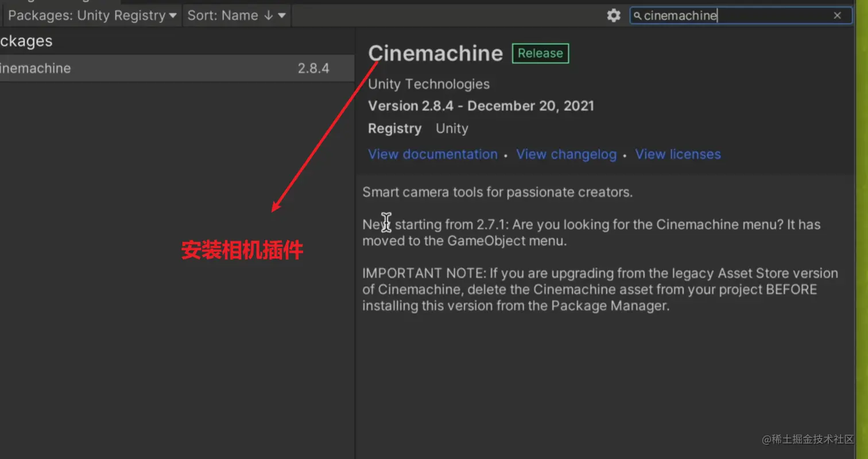
Task: Click the Unity Technologies author name
Action: tap(429, 84)
